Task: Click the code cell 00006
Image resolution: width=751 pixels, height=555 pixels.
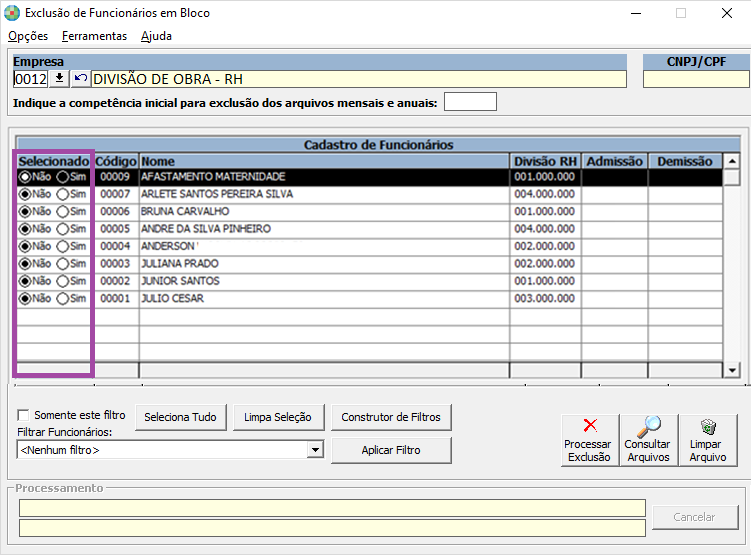Action: [x=115, y=211]
